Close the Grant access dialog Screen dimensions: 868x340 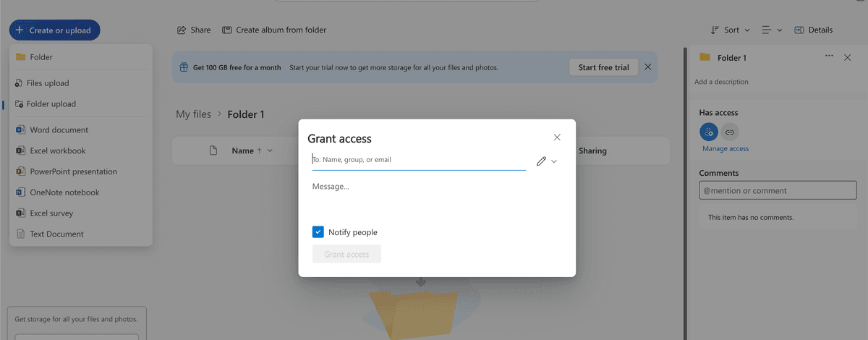tap(557, 137)
